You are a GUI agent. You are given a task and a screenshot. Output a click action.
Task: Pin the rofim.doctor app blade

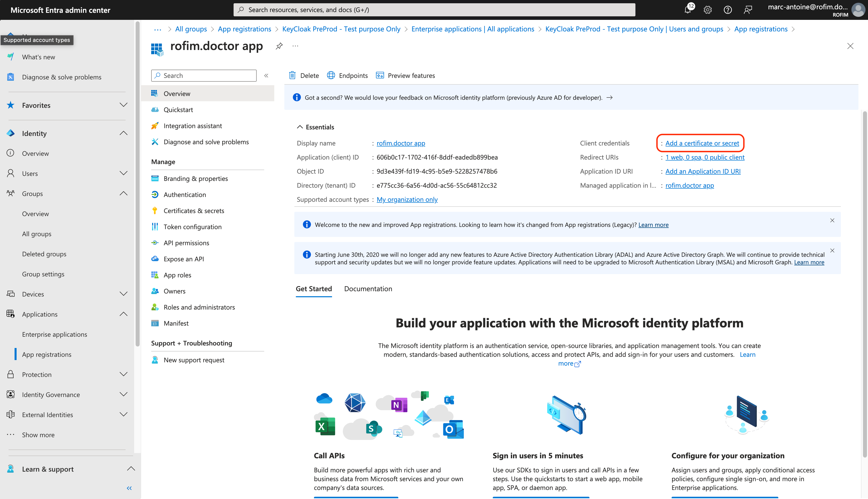click(279, 46)
